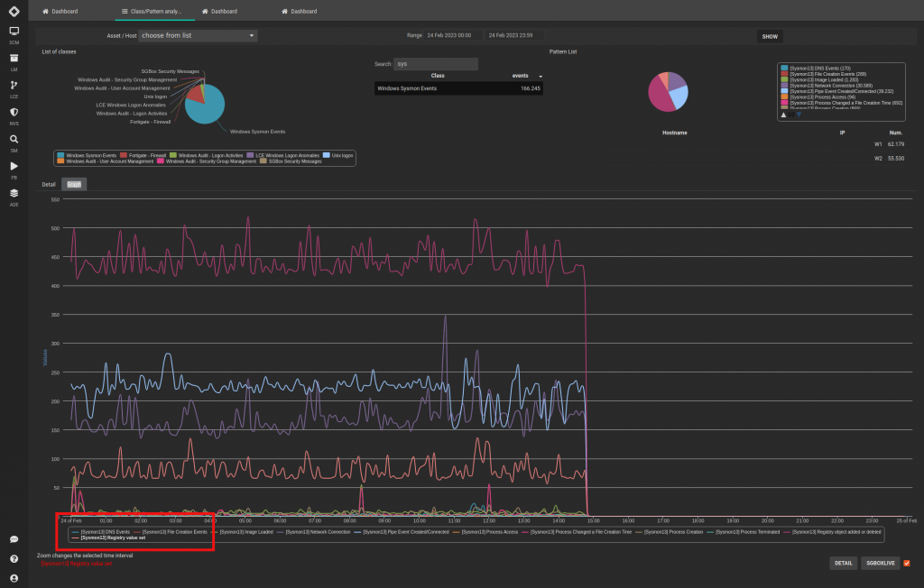Switch to the first Dashboard tab
The image size is (924, 588).
[x=60, y=11]
